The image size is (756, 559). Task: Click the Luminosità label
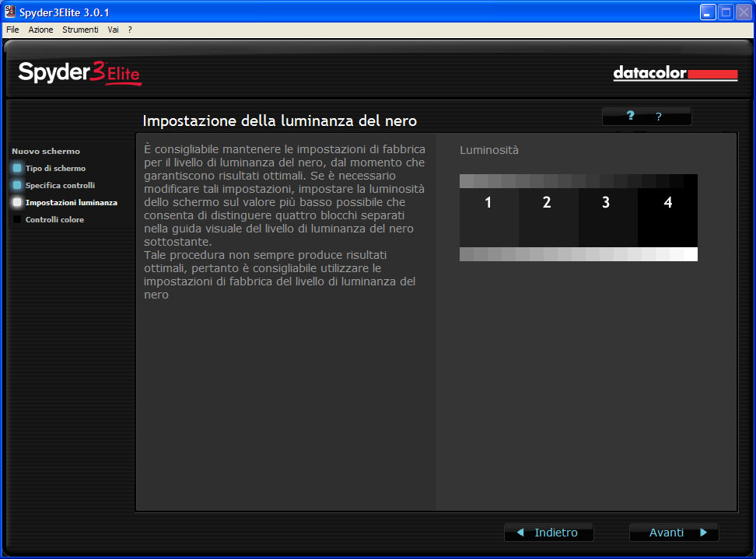pos(489,150)
